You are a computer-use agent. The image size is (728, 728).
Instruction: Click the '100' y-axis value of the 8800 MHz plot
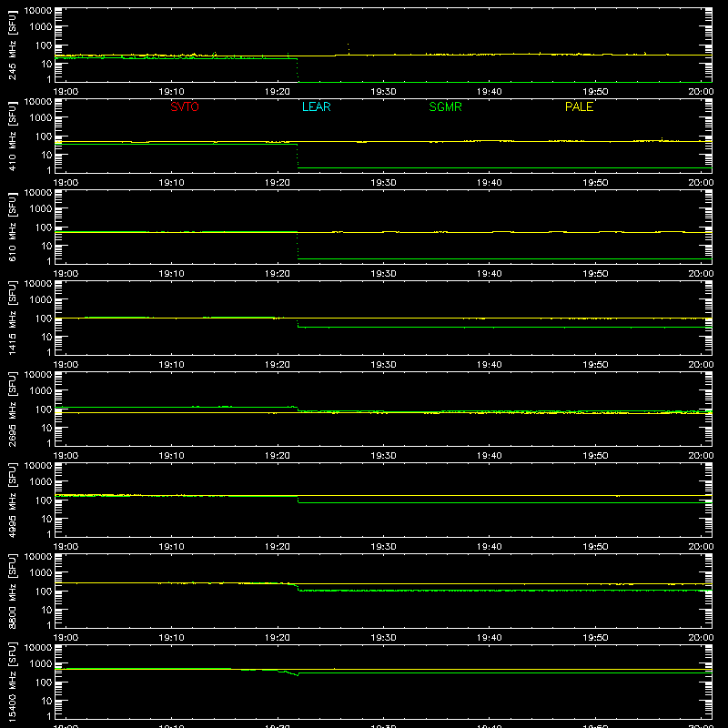[x=44, y=591]
